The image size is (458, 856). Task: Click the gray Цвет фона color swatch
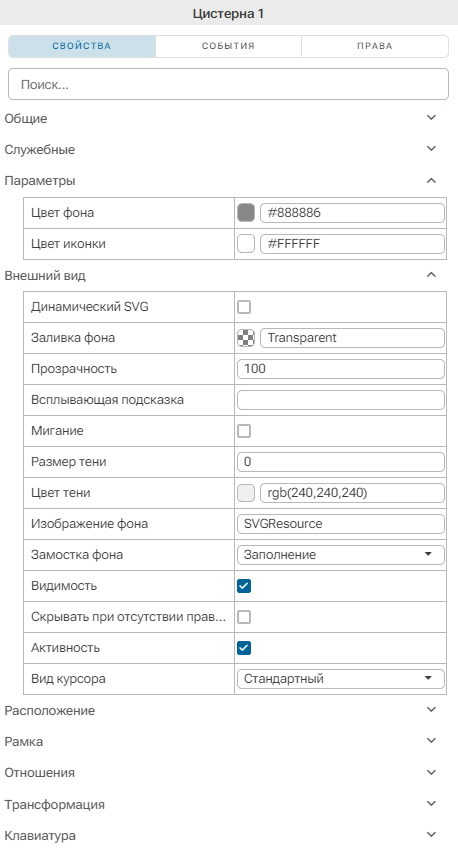pos(246,213)
